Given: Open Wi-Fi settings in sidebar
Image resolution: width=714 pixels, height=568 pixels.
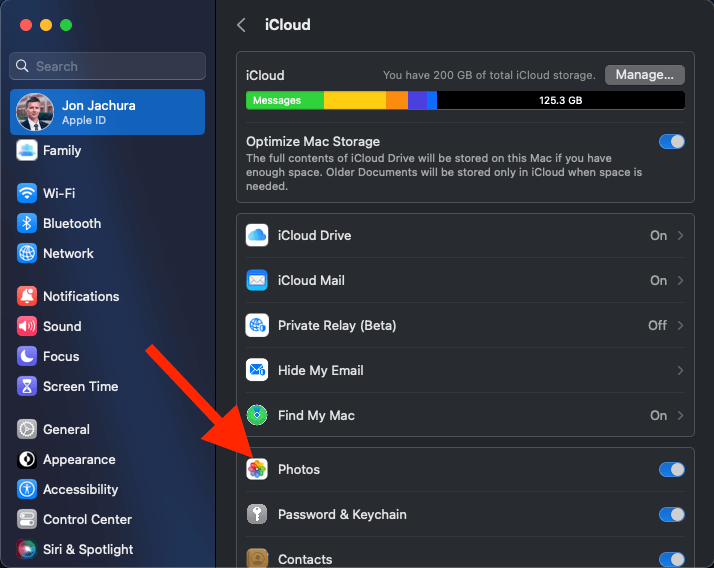Looking at the screenshot, I should pyautogui.click(x=59, y=193).
